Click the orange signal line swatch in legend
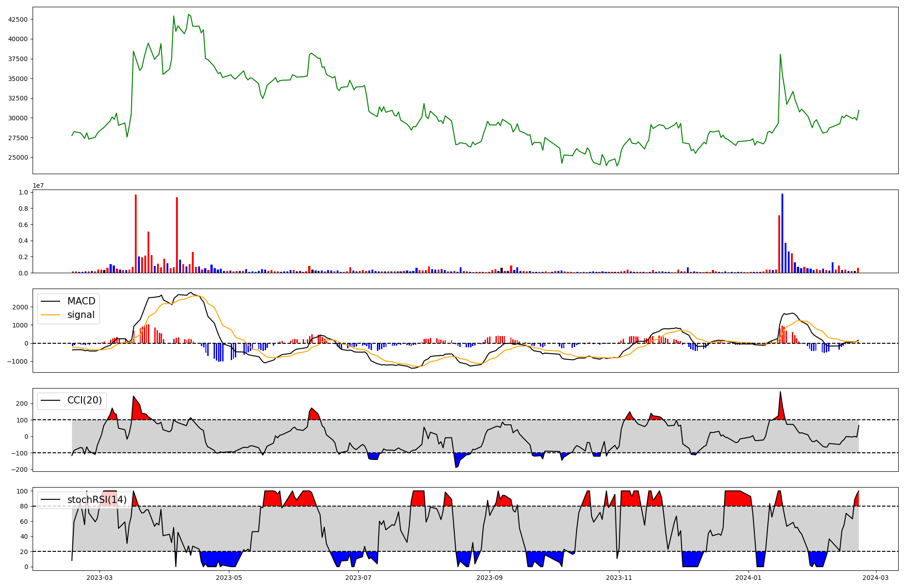 coord(51,315)
